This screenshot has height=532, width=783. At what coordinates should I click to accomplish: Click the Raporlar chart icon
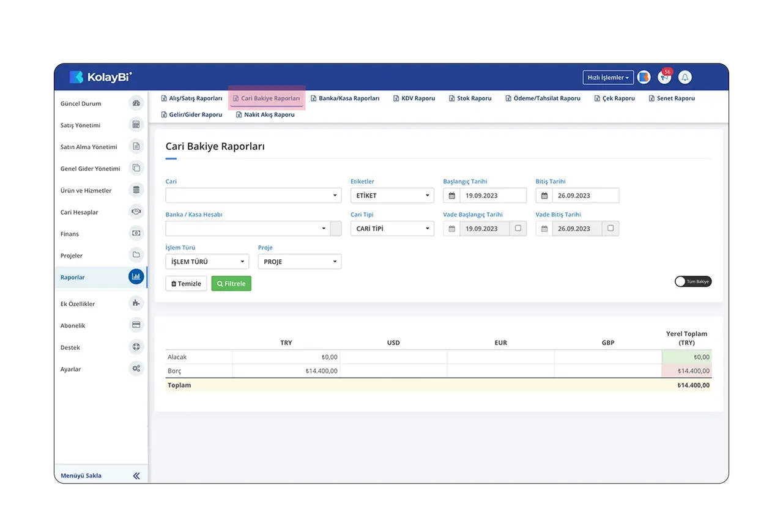pos(136,277)
